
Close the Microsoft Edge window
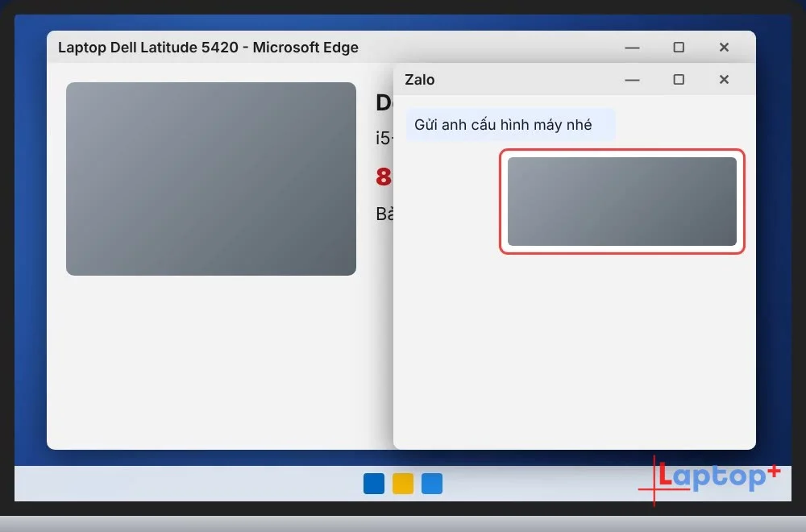point(724,48)
